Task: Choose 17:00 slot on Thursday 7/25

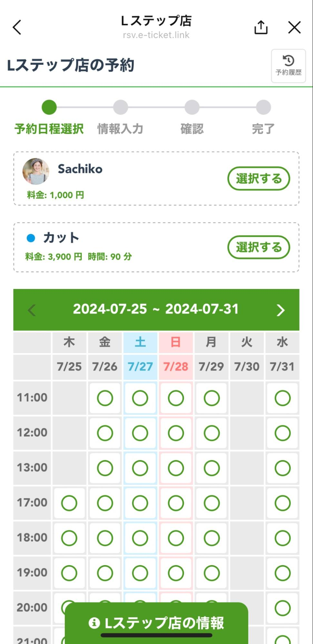Action: coord(69,503)
